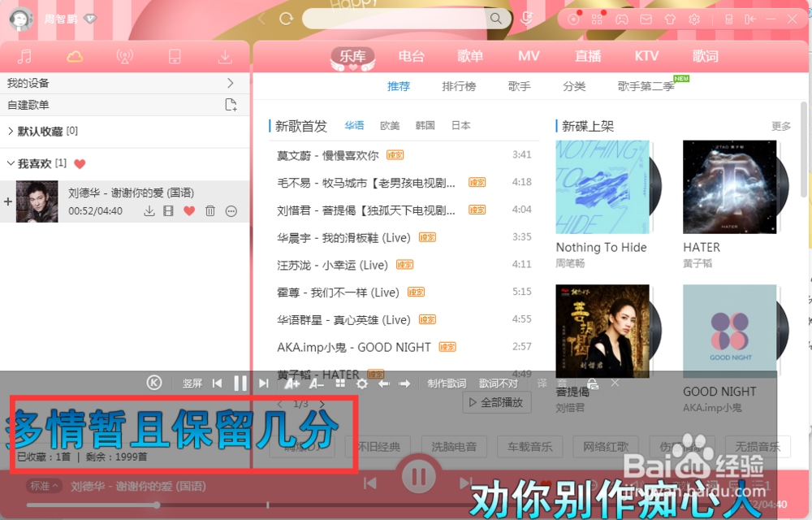This screenshot has height=520, width=812.
Task: Increase lyric font size A+
Action: pos(292,383)
